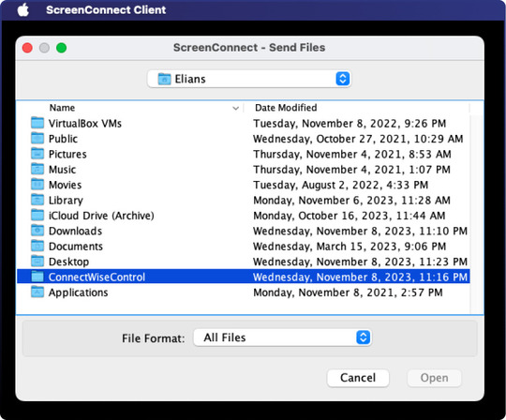Click the date Monday, October 16, 2023, 11:44 AM

pyautogui.click(x=350, y=216)
